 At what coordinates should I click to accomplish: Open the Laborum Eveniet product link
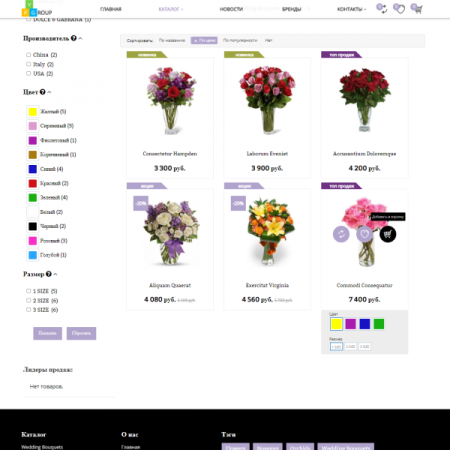coord(267,154)
